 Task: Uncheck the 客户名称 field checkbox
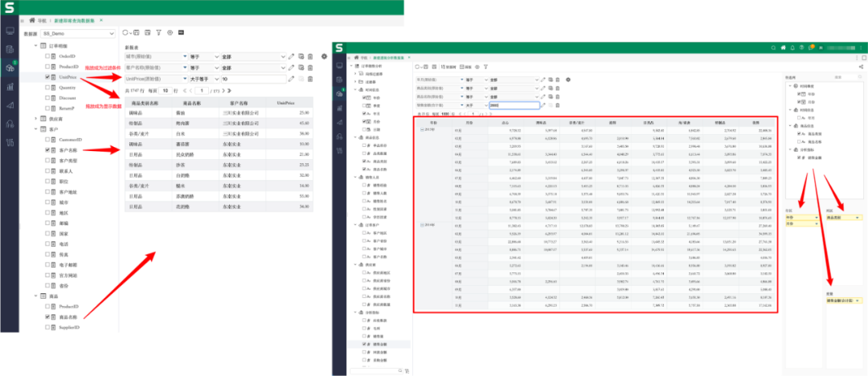click(x=47, y=150)
